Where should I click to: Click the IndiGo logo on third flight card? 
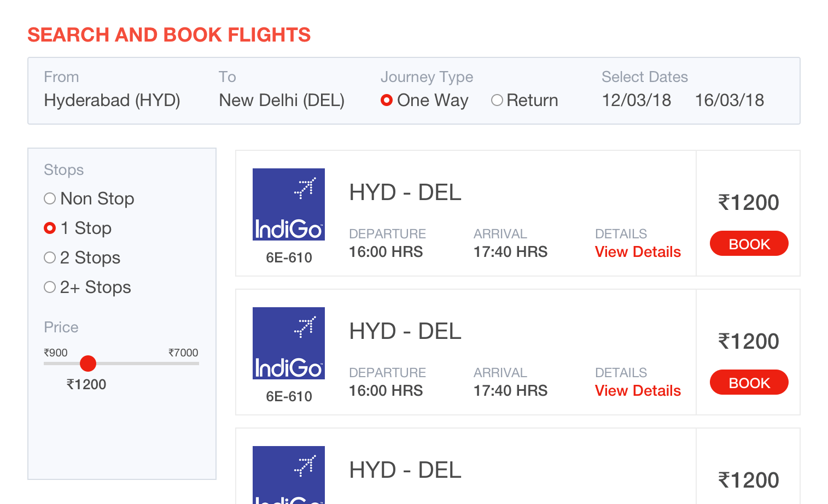289,475
